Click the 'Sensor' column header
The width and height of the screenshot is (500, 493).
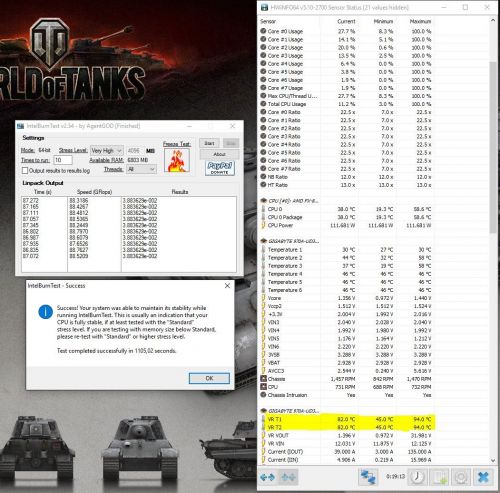(x=268, y=21)
